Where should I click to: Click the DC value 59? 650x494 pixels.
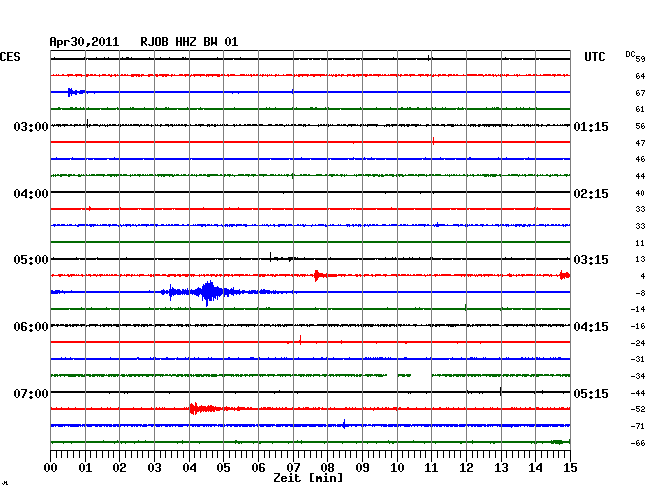point(640,59)
